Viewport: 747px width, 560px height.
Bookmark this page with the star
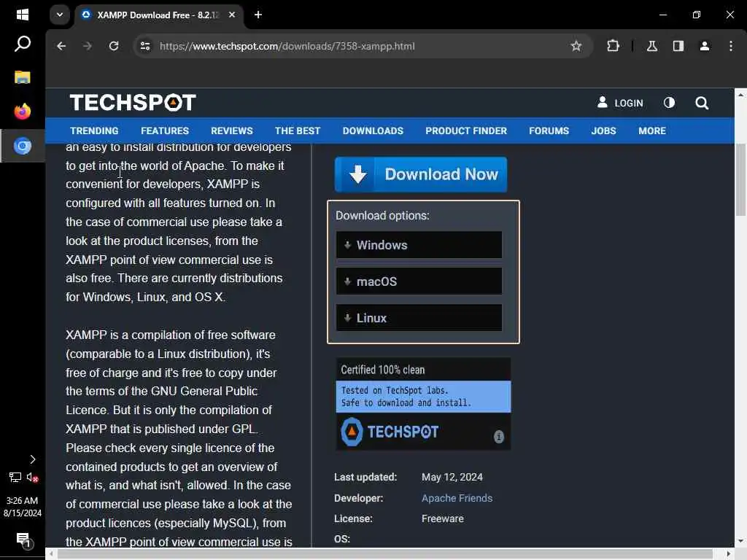coord(576,46)
